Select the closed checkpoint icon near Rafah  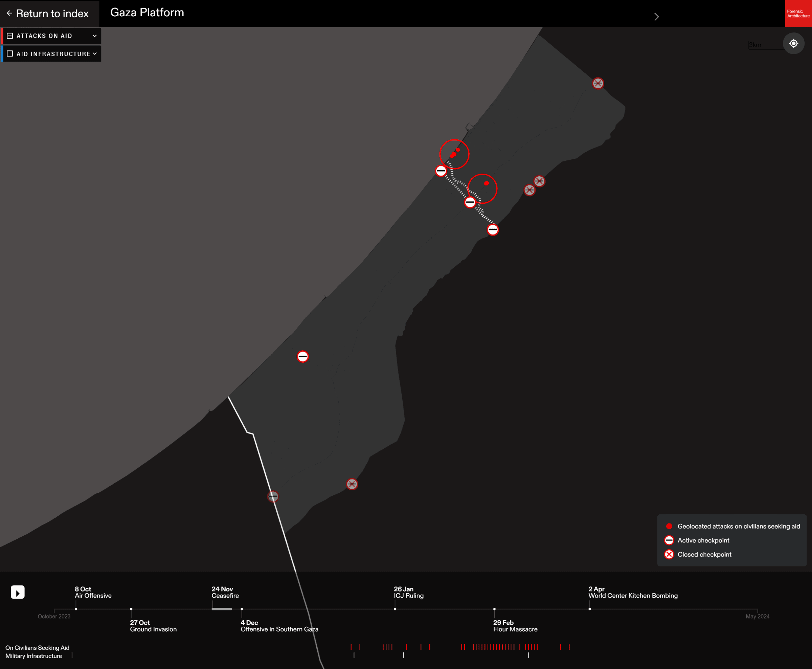click(352, 485)
